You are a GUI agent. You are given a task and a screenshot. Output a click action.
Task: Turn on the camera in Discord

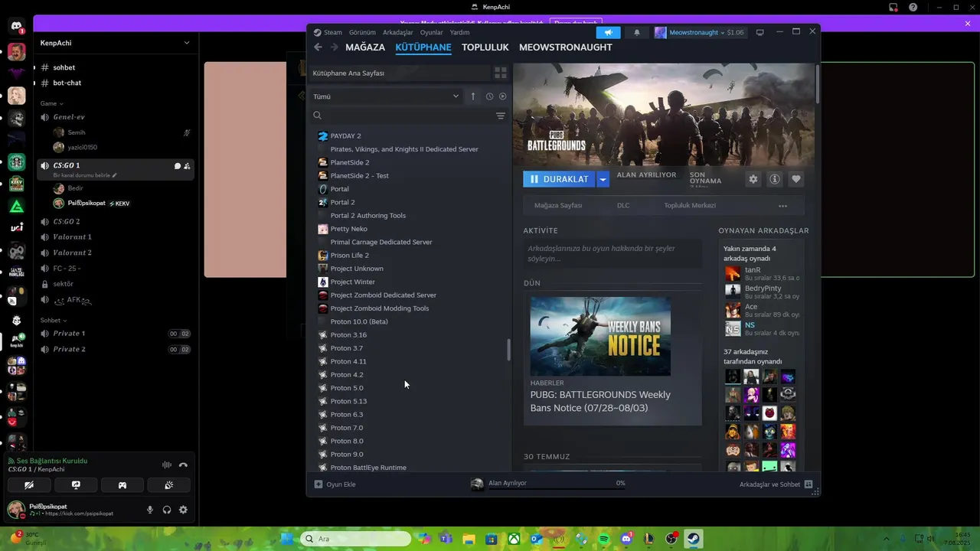pyautogui.click(x=29, y=485)
